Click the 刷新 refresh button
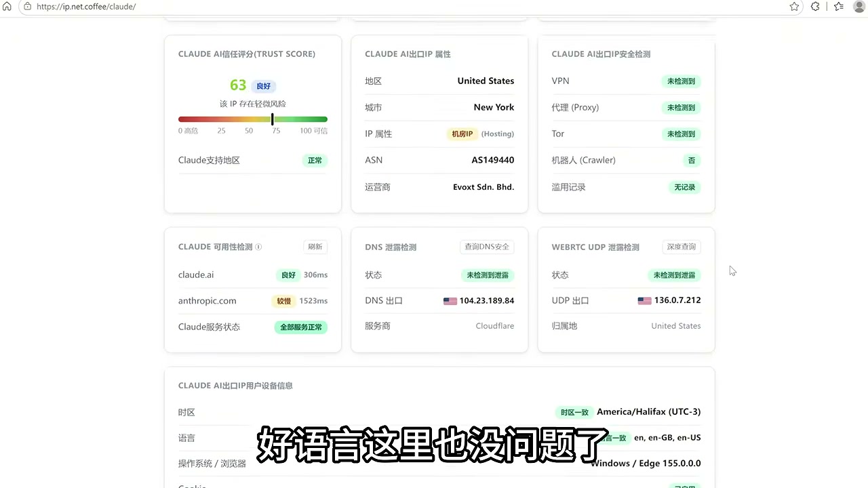 315,247
